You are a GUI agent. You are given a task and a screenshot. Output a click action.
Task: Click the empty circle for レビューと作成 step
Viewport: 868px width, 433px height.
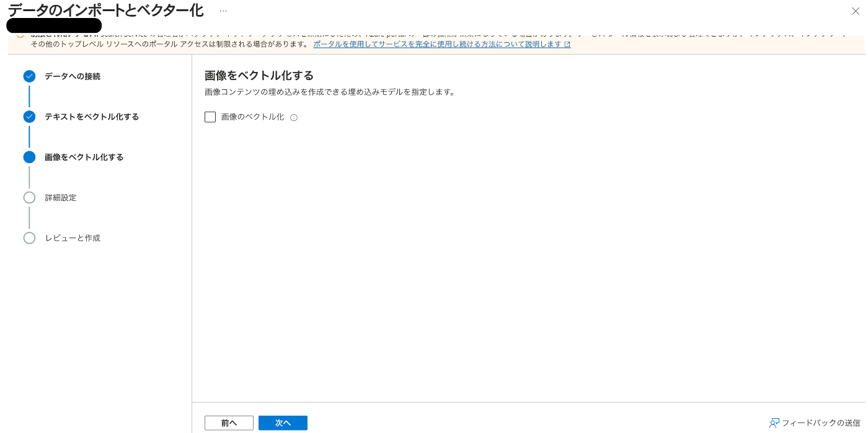pyautogui.click(x=29, y=238)
